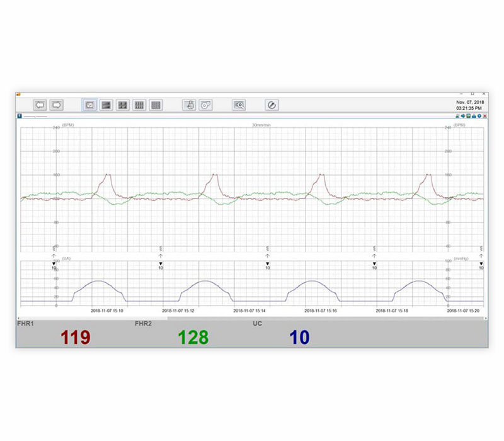This screenshot has height=441, width=504.
Task: Click the forward arrow toolbar button
Action: pos(57,105)
